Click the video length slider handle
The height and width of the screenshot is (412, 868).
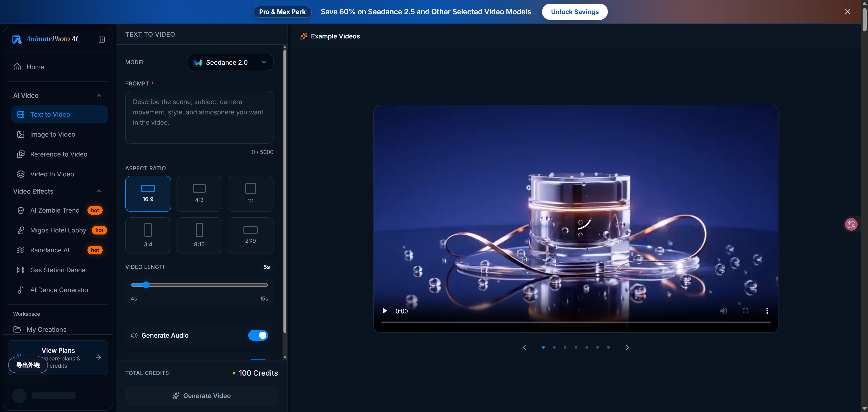pyautogui.click(x=146, y=285)
